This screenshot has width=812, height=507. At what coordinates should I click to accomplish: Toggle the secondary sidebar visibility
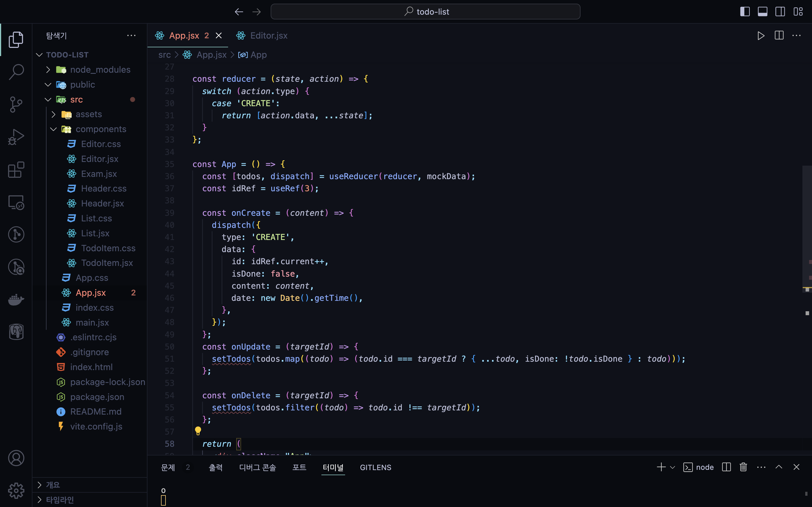point(780,12)
